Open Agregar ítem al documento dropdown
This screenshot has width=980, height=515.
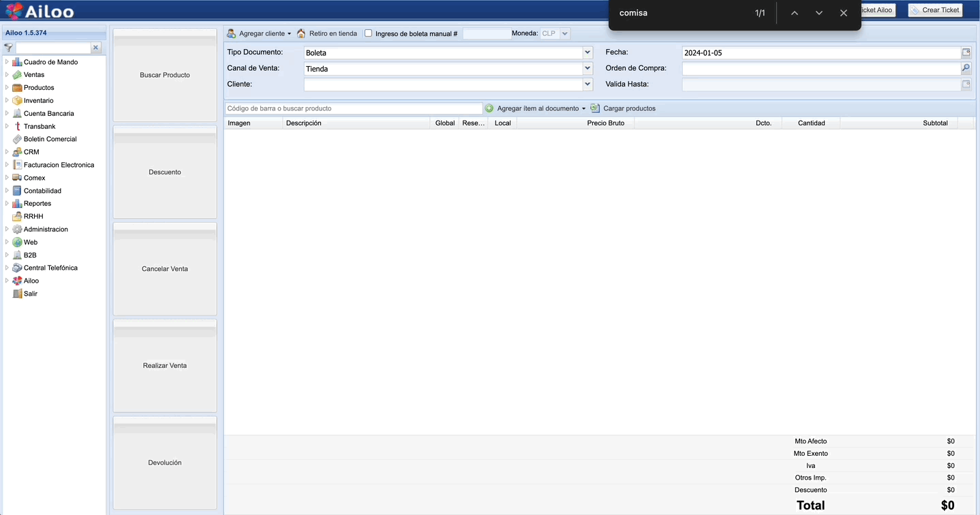coord(583,108)
